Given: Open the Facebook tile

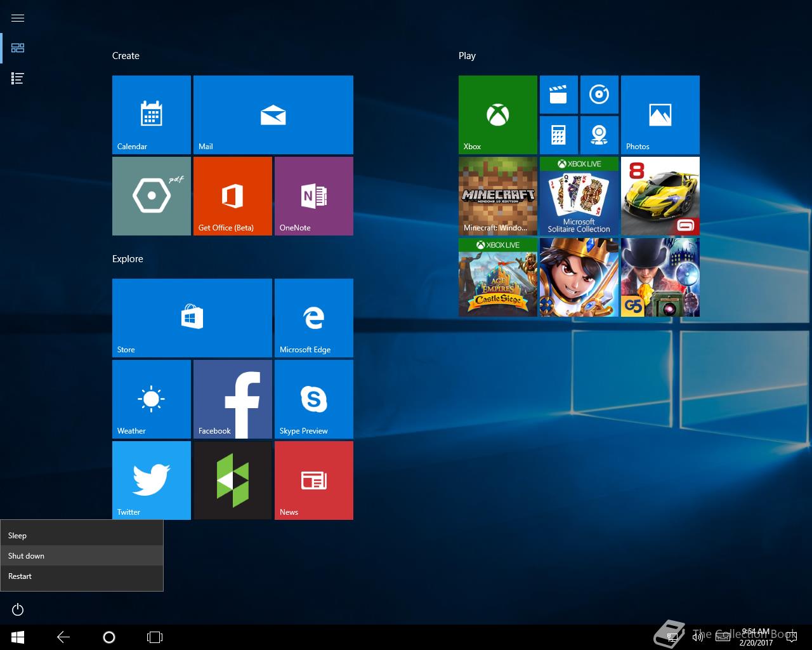Looking at the screenshot, I should 233,399.
